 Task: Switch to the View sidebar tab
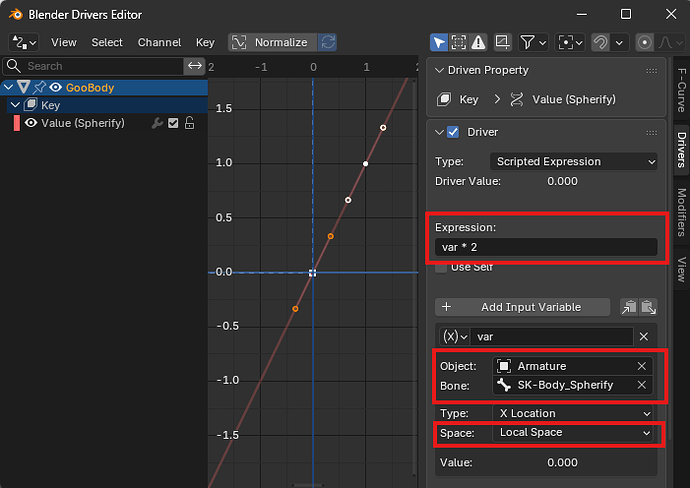tap(681, 269)
